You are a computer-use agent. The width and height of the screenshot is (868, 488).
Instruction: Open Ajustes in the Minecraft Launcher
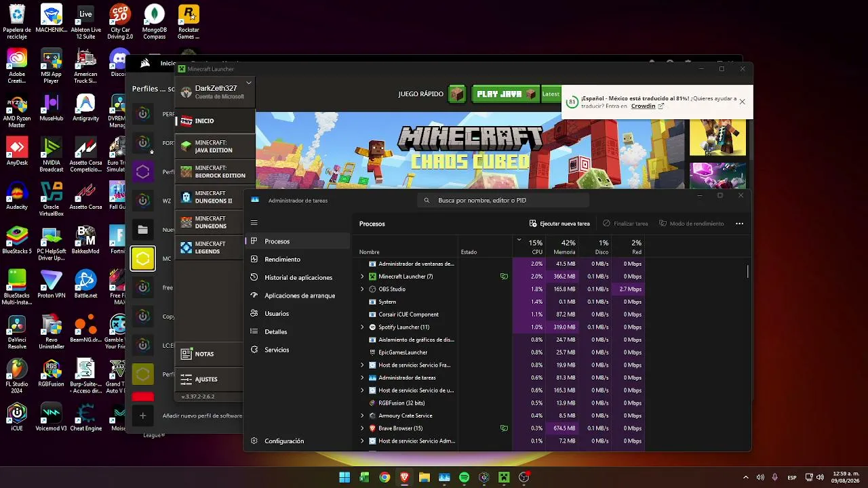coord(209,379)
